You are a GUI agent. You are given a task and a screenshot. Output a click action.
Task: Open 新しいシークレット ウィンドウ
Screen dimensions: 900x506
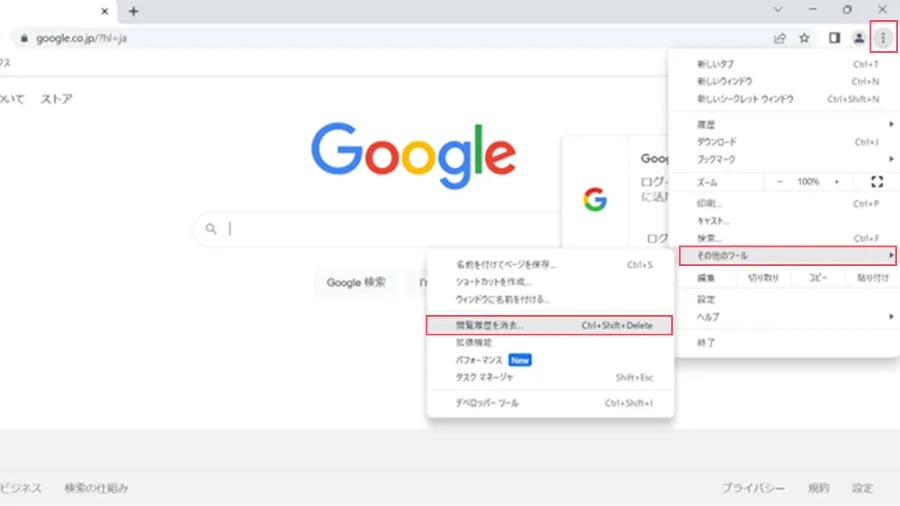(x=784, y=99)
